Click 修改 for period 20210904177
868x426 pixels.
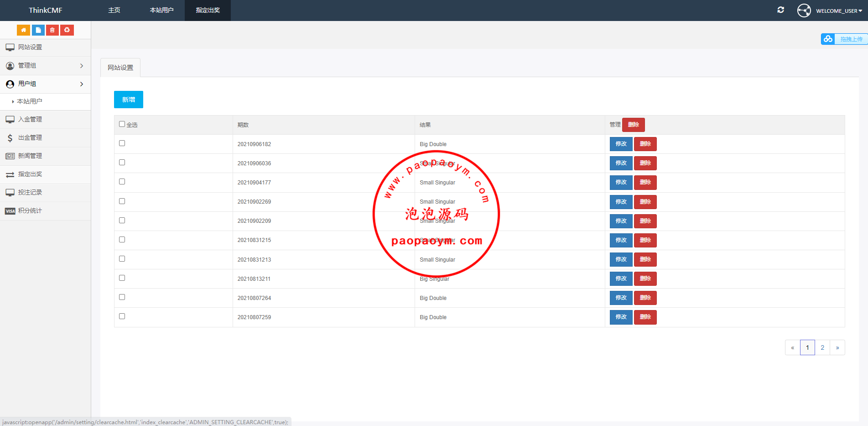621,183
